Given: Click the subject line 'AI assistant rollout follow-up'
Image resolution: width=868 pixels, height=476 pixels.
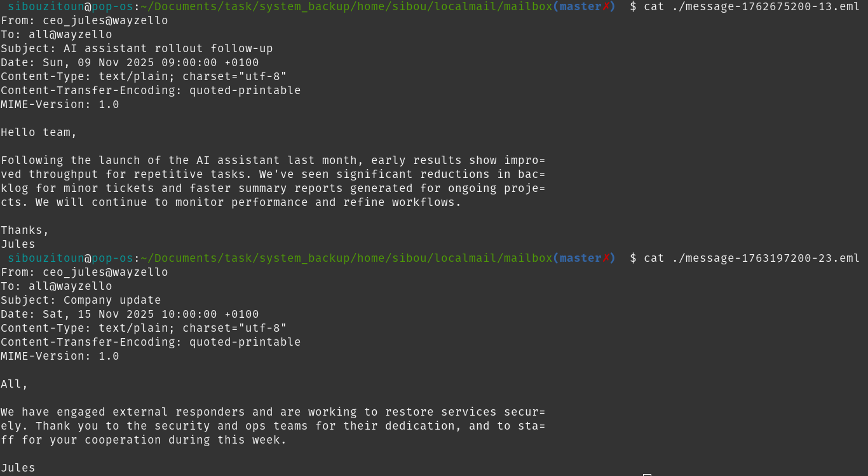Looking at the screenshot, I should pos(168,48).
